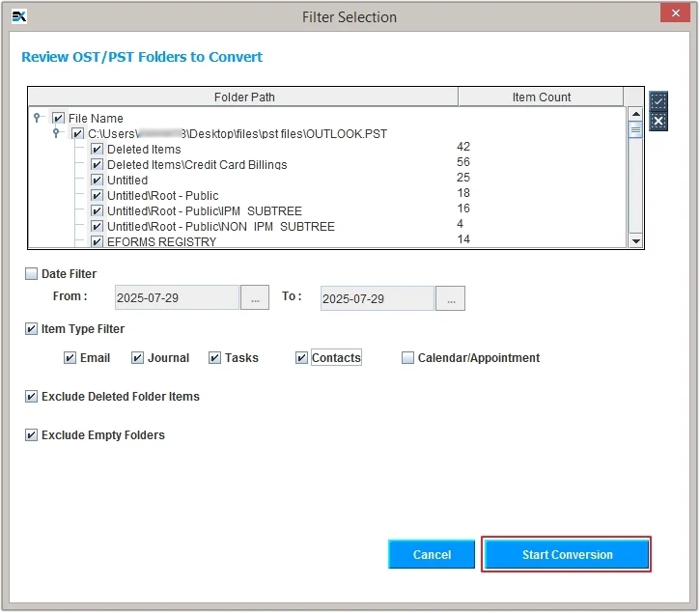This screenshot has height=613, width=700.
Task: Select the EFORMS REGISTRY tree row
Action: [161, 241]
